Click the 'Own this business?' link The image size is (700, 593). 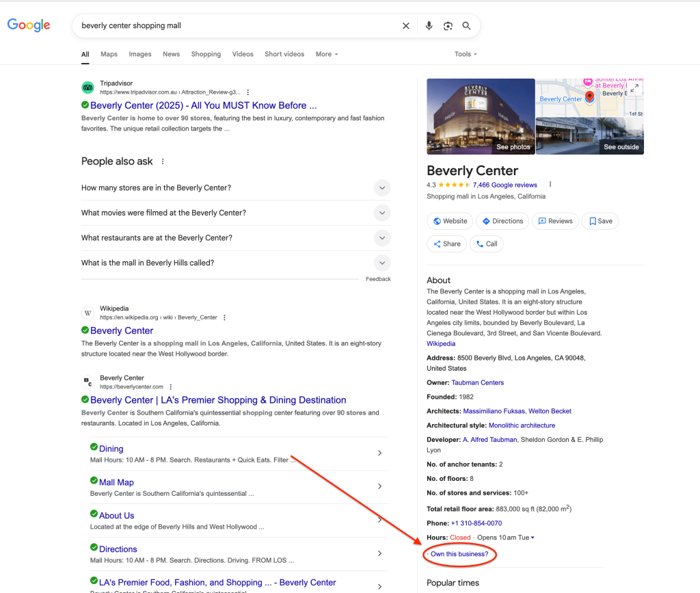pyautogui.click(x=459, y=554)
